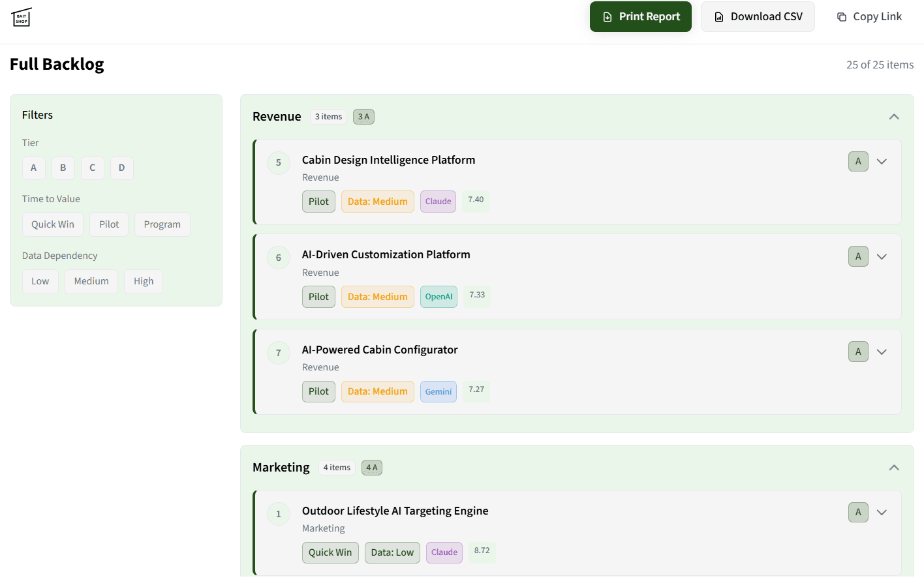
Task: Click the 8.72 score badge on Outdoor Lifestyle row
Action: 482,551
